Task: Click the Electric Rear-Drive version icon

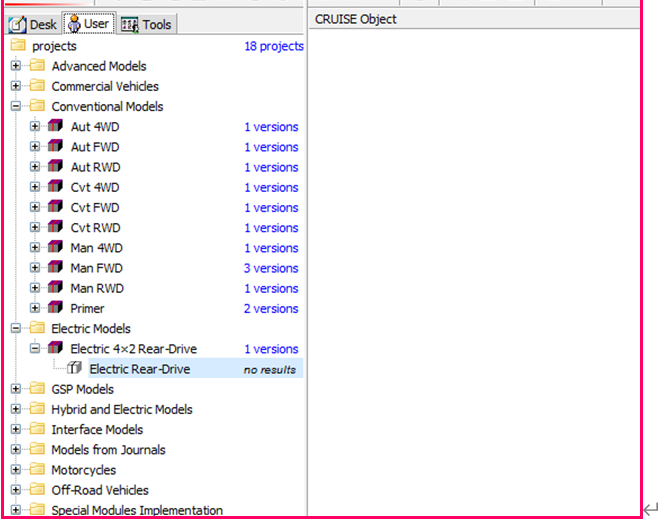Action: [74, 368]
